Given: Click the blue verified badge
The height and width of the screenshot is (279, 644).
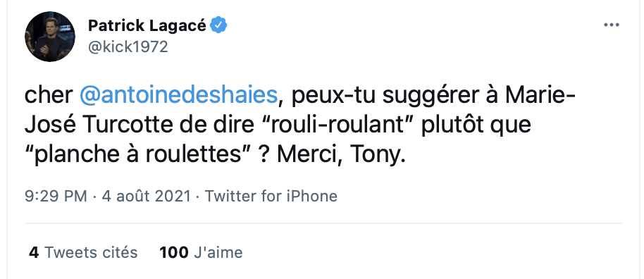Looking at the screenshot, I should [x=218, y=26].
